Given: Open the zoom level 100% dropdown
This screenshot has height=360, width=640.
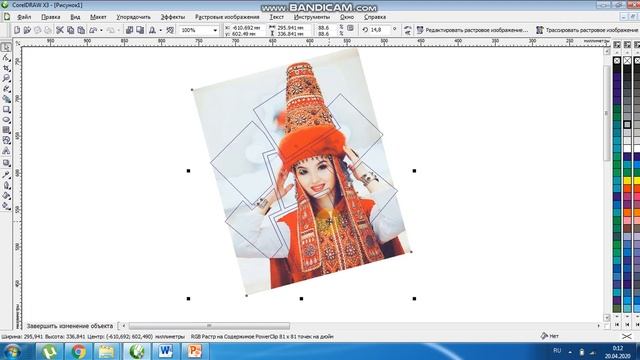Looking at the screenshot, I should 215,30.
